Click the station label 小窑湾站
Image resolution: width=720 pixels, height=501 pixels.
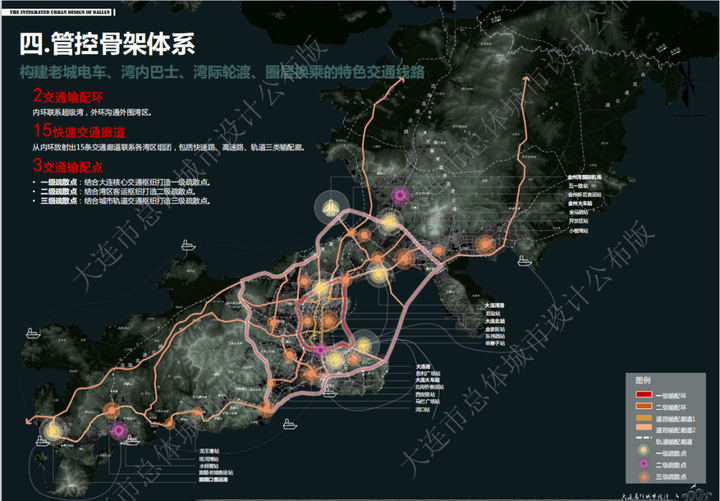tap(579, 231)
